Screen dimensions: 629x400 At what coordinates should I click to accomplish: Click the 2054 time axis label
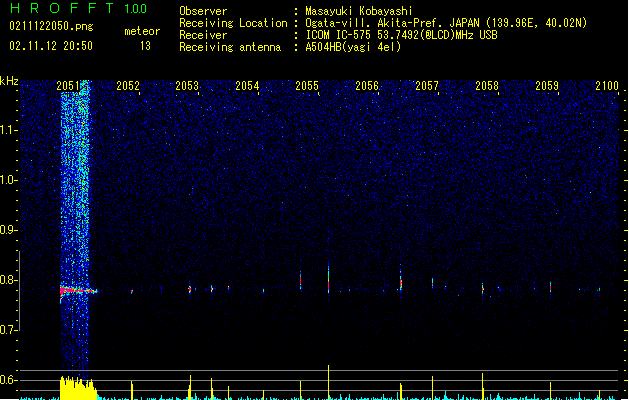(x=247, y=86)
